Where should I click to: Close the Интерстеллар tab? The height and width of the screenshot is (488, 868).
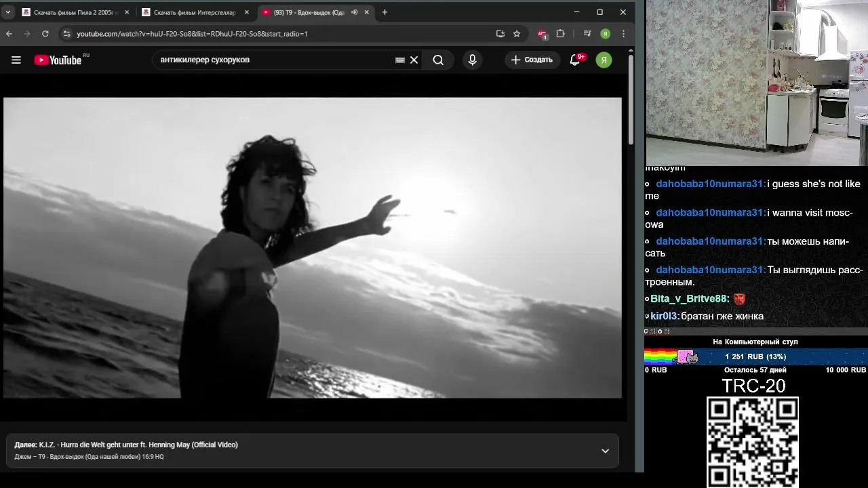coord(246,12)
